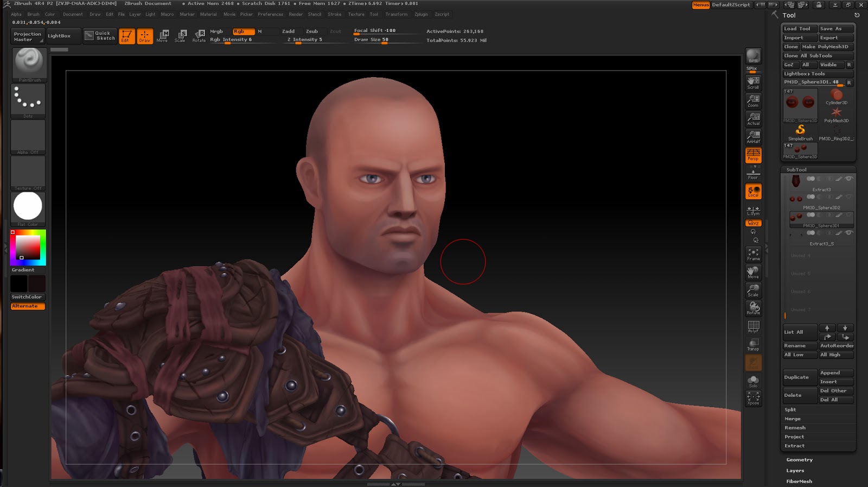Viewport: 868px width, 487px height.
Task: Pick the SimpleBrush tool
Action: [x=800, y=132]
